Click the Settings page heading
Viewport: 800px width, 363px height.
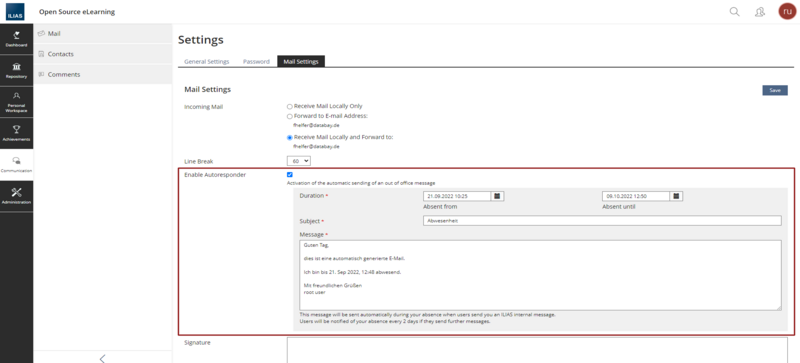[201, 40]
